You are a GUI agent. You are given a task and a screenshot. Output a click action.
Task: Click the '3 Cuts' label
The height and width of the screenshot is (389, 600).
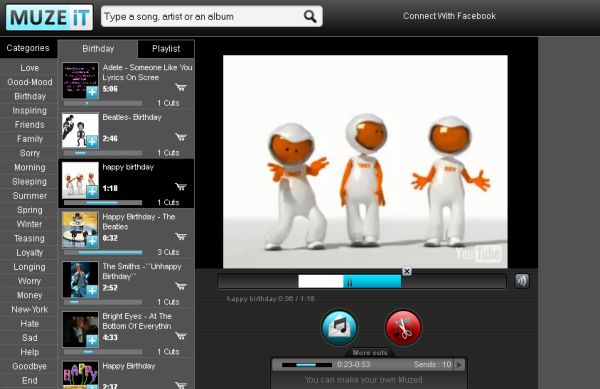168,252
